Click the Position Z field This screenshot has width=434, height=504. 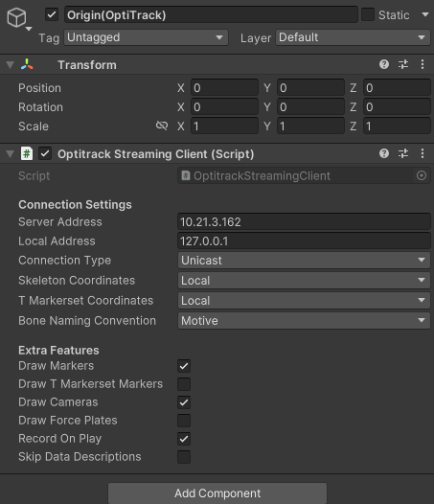tap(397, 88)
